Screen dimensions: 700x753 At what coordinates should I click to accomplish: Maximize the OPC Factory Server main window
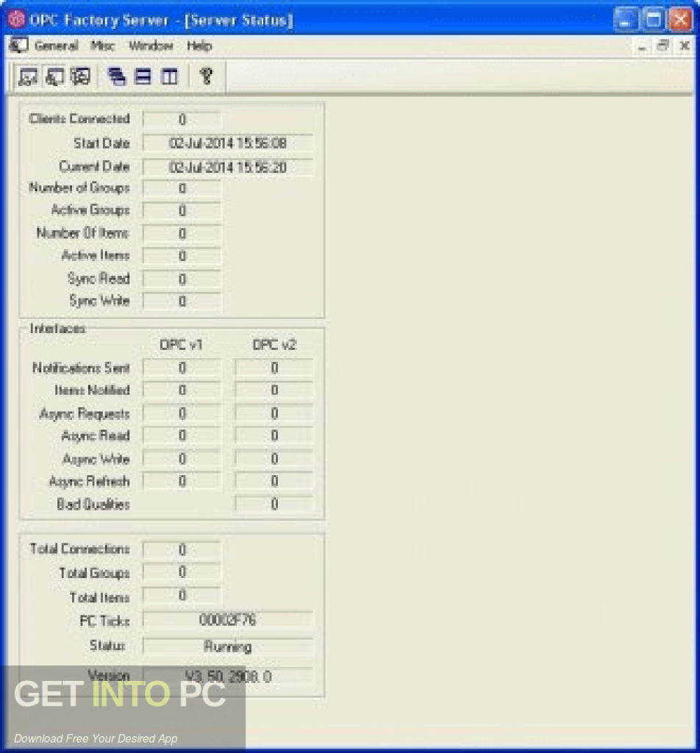coord(653,20)
